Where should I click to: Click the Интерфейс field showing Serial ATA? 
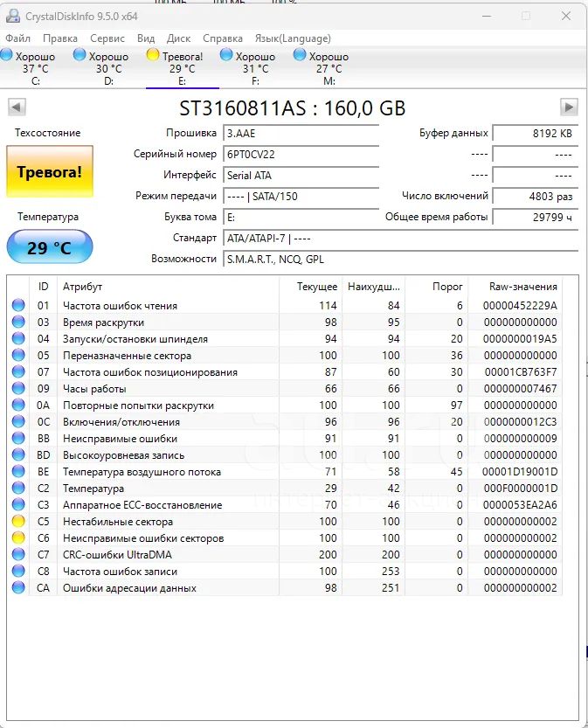point(301,175)
